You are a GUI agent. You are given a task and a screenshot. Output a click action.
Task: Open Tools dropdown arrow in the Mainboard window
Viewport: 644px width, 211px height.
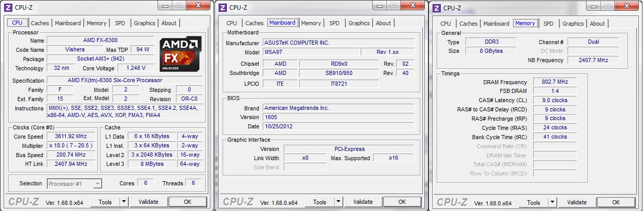click(338, 202)
